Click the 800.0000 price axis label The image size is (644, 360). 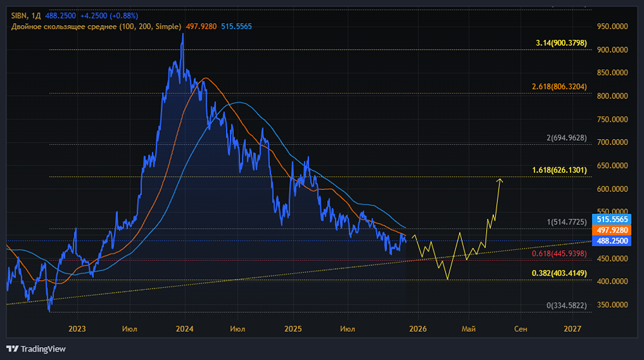point(612,96)
